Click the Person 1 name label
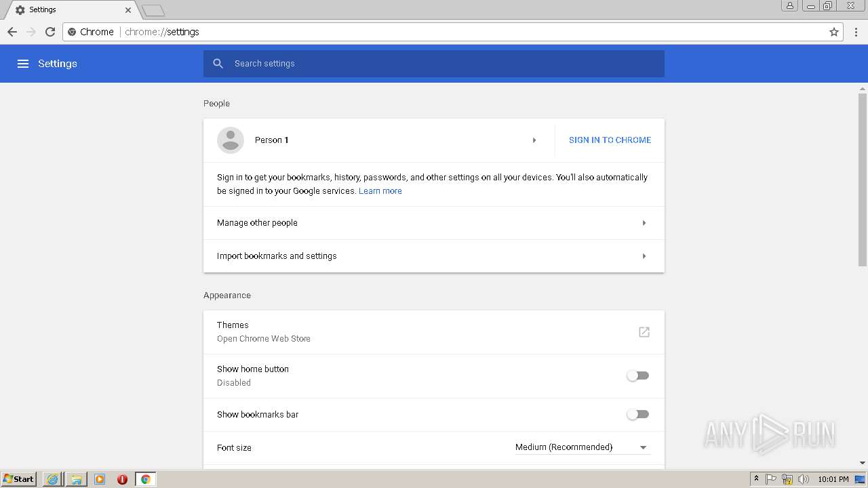Screen dimensions: 868x488 point(272,140)
